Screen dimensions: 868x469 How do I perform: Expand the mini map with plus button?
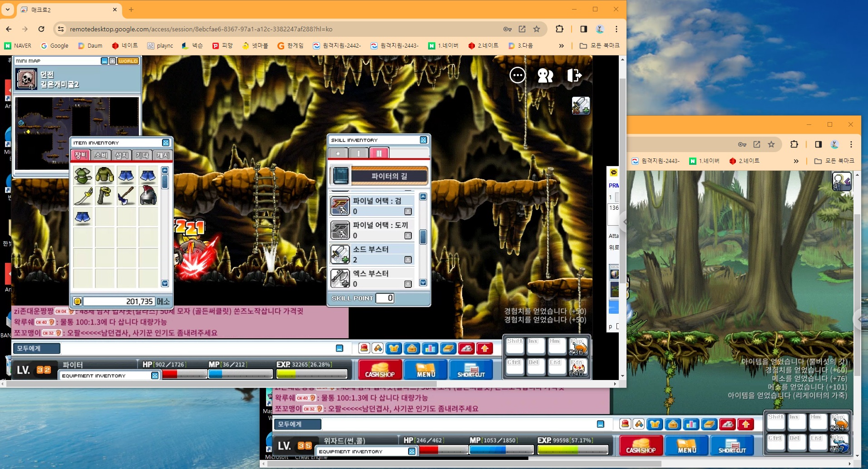coord(112,61)
